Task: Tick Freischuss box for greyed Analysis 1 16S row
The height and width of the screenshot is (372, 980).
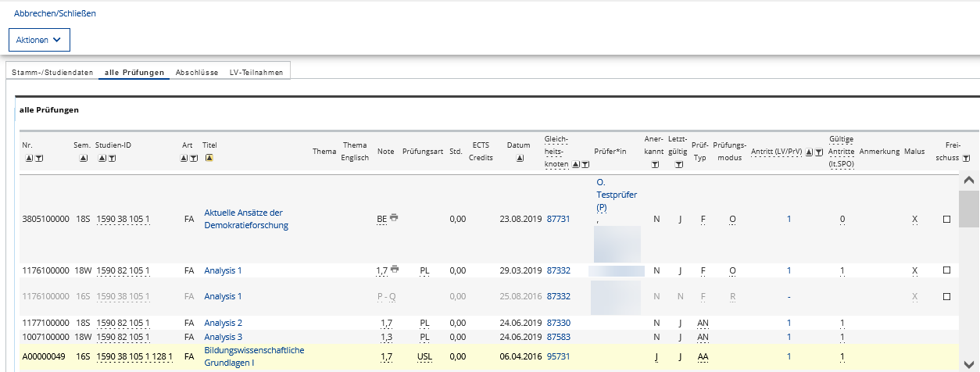Action: (946, 297)
